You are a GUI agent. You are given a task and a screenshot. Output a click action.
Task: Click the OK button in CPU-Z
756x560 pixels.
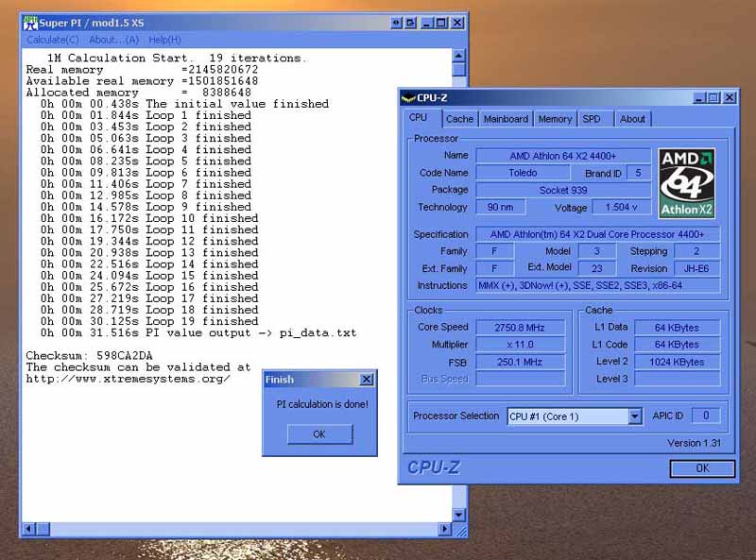coord(702,468)
